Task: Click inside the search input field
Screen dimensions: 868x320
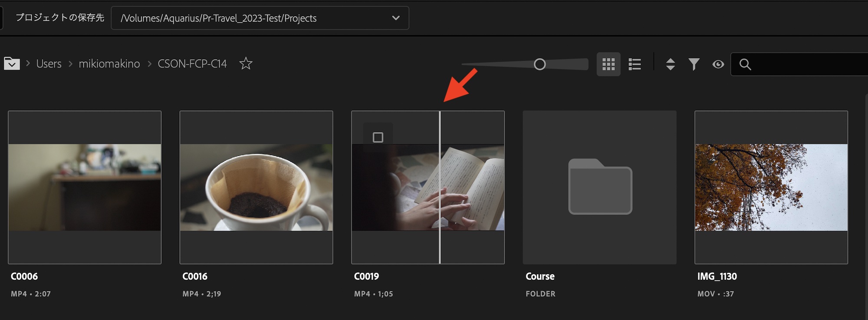Action: point(807,64)
